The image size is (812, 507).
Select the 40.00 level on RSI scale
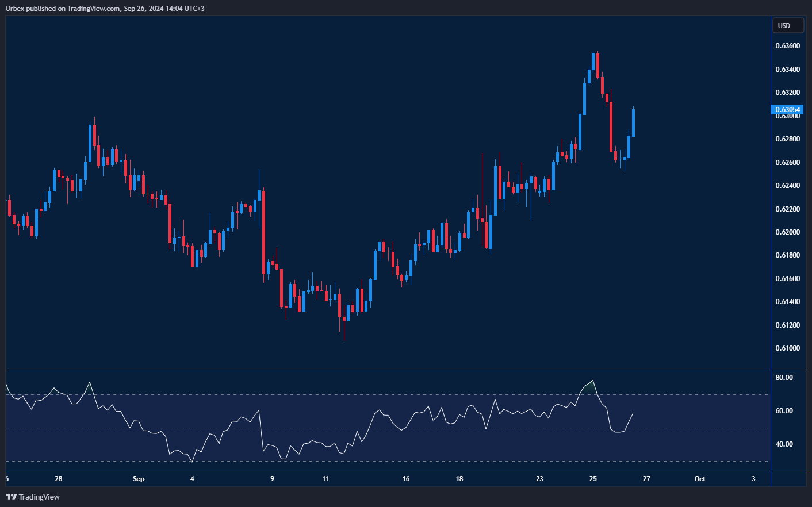784,444
